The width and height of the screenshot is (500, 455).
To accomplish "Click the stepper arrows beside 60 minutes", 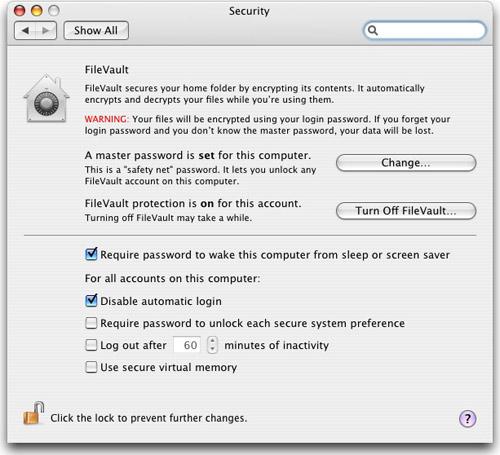I will click(x=212, y=345).
